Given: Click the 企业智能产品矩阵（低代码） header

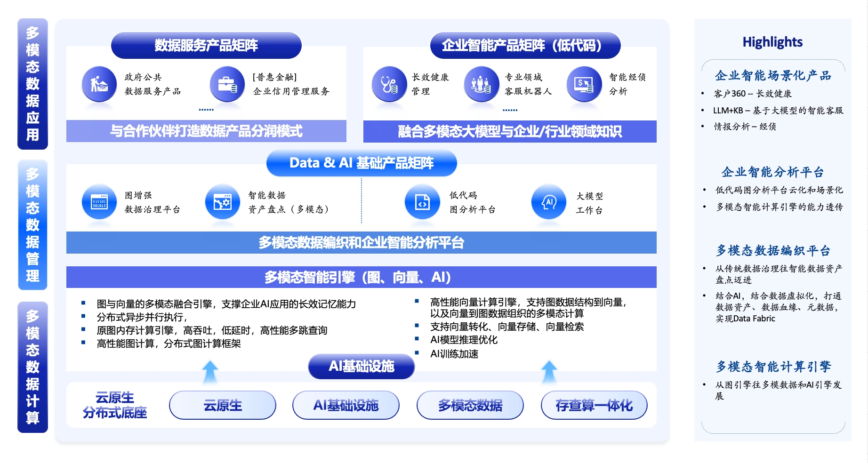Looking at the screenshot, I should coord(525,46).
